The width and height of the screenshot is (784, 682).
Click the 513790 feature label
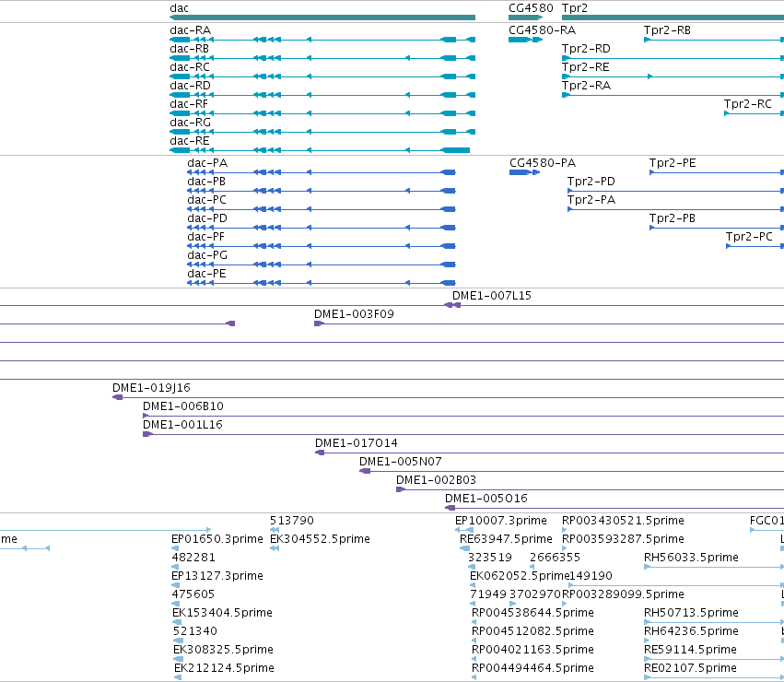point(291,521)
